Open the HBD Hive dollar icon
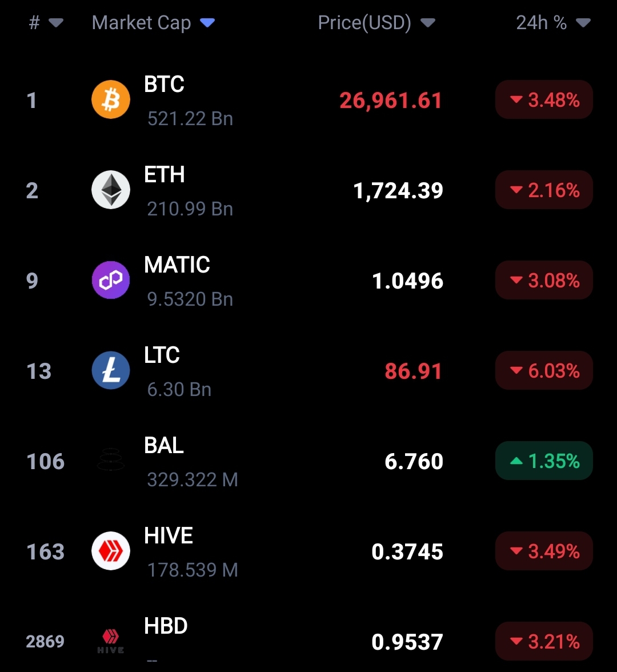 pyautogui.click(x=111, y=641)
